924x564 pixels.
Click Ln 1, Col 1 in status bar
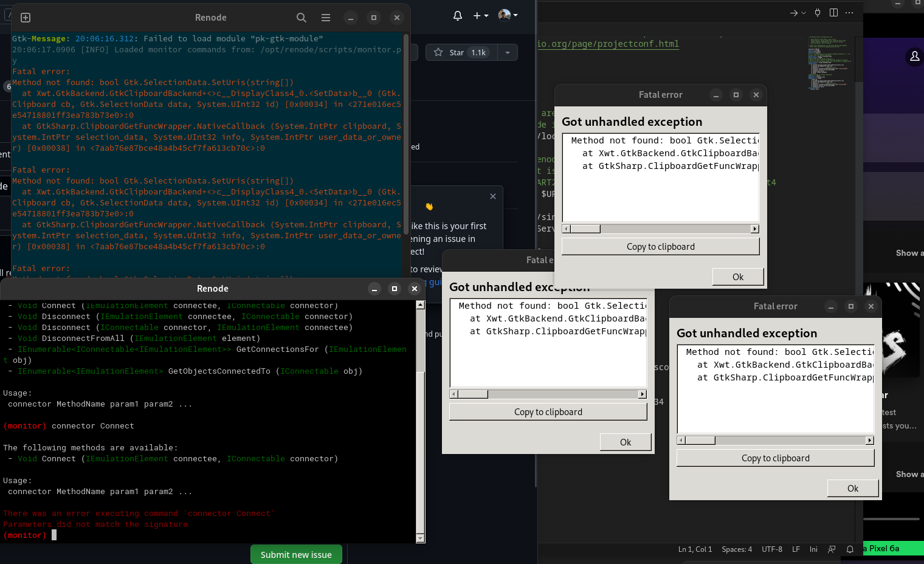click(x=695, y=549)
